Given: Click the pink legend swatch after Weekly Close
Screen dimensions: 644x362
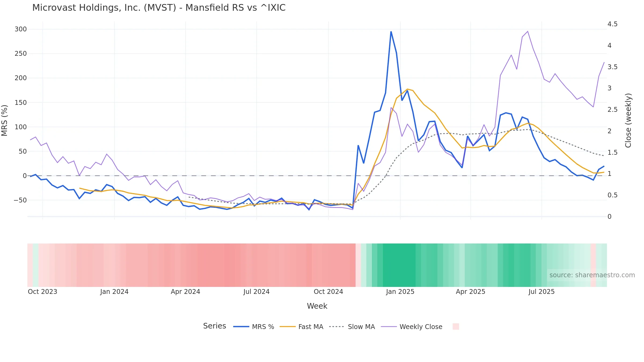Looking at the screenshot, I should point(456,327).
